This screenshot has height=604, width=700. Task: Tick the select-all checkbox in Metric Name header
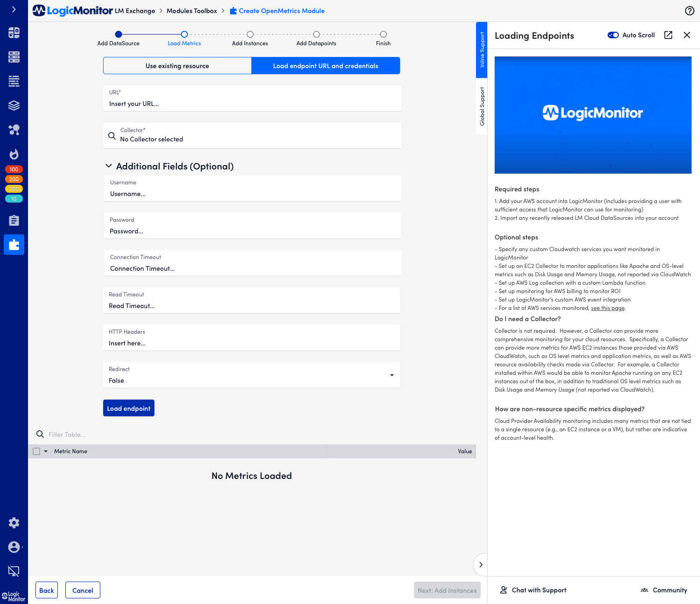[36, 451]
